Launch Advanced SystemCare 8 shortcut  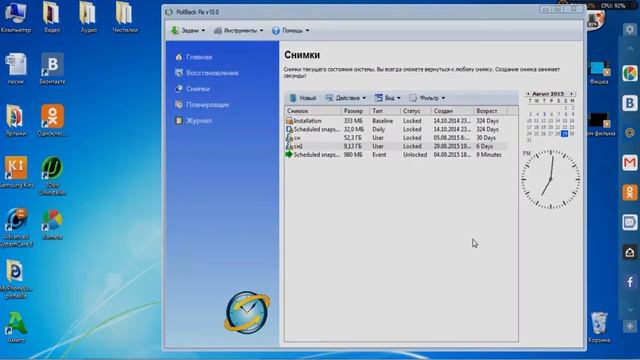pyautogui.click(x=16, y=228)
